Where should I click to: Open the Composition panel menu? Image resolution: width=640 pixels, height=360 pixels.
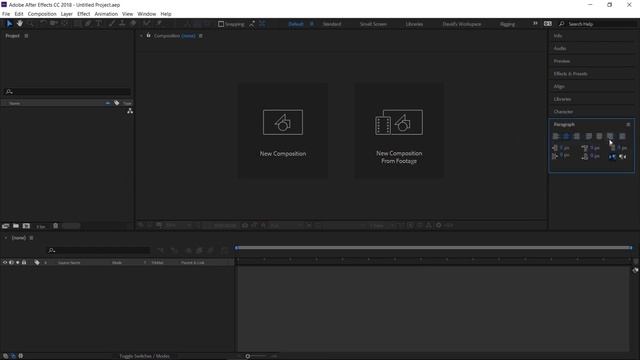200,36
